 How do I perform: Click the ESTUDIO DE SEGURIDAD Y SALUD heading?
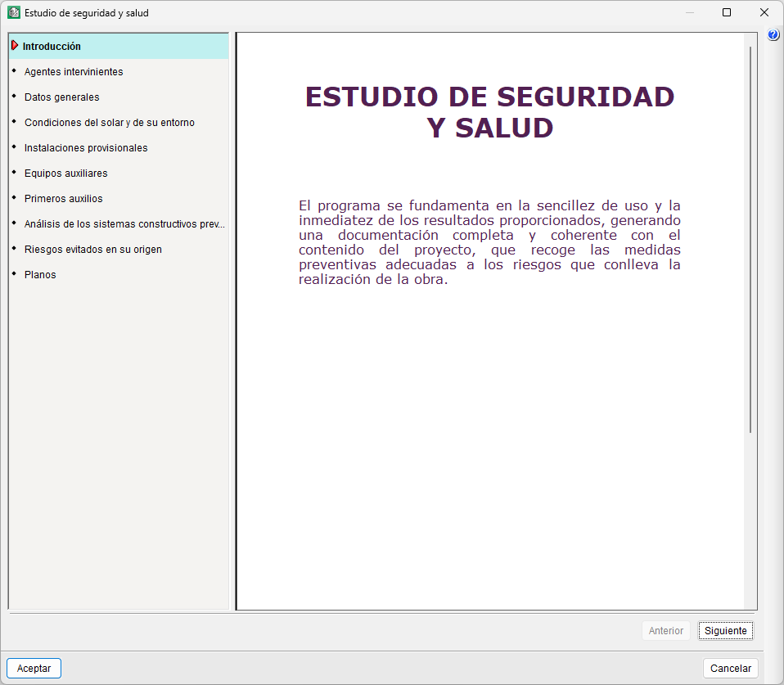[489, 112]
